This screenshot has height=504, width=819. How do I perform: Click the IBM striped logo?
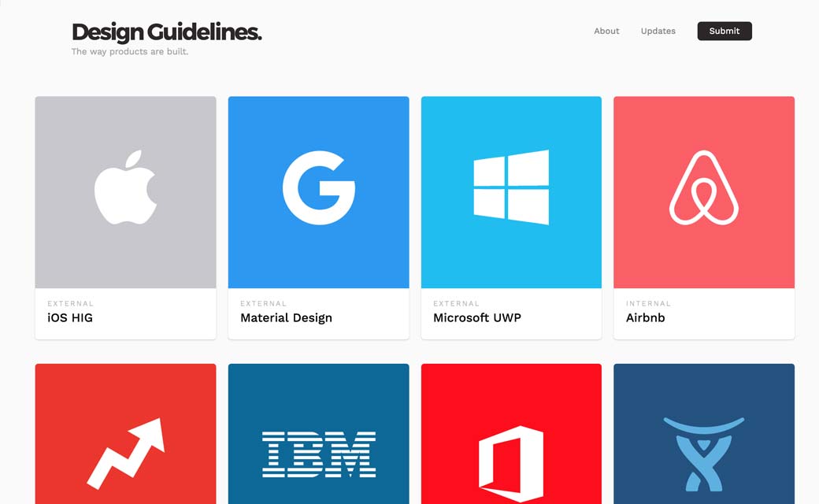(x=318, y=454)
